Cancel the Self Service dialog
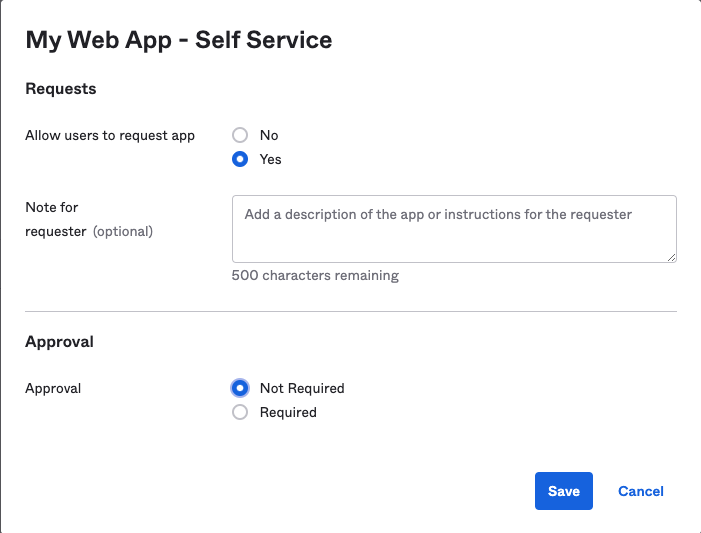701x533 pixels. click(x=641, y=491)
